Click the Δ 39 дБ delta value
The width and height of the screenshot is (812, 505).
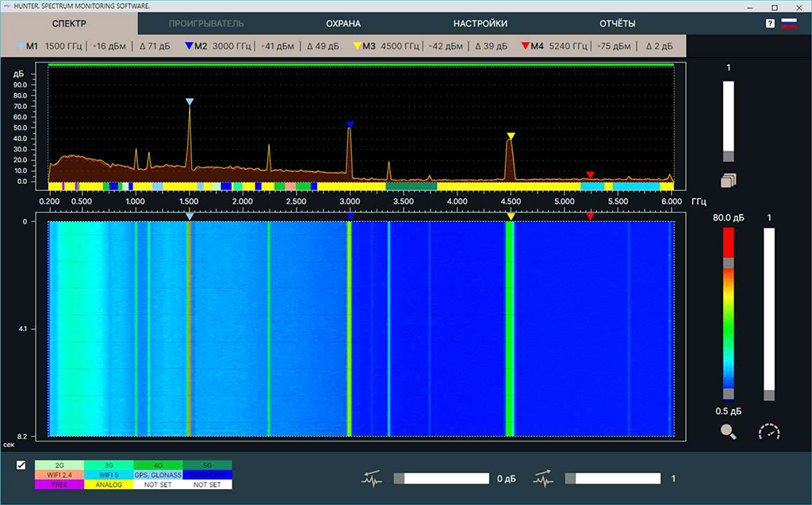pyautogui.click(x=492, y=46)
